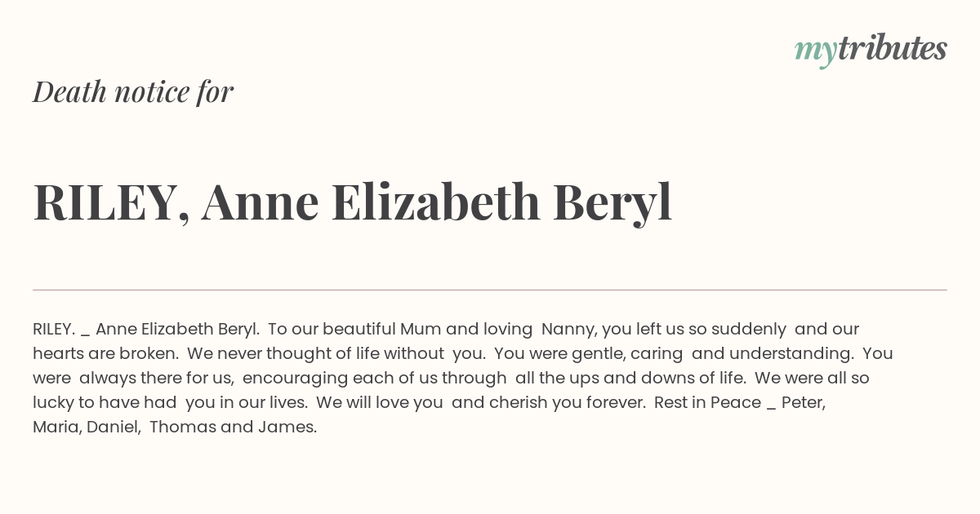Click "RILEY." at the start of the notice paragraph
This screenshot has width=980, height=514.
tap(54, 330)
